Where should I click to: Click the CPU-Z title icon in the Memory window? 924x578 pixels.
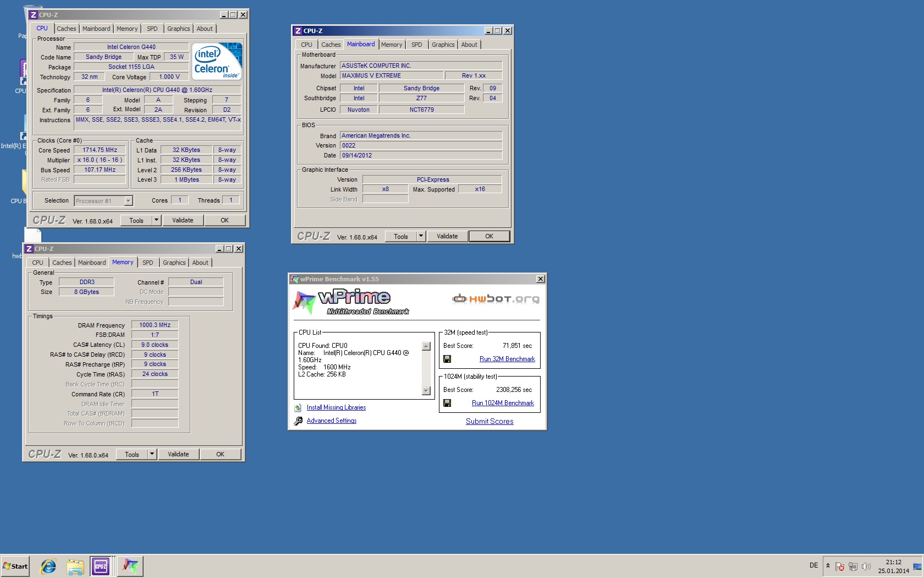pyautogui.click(x=29, y=249)
